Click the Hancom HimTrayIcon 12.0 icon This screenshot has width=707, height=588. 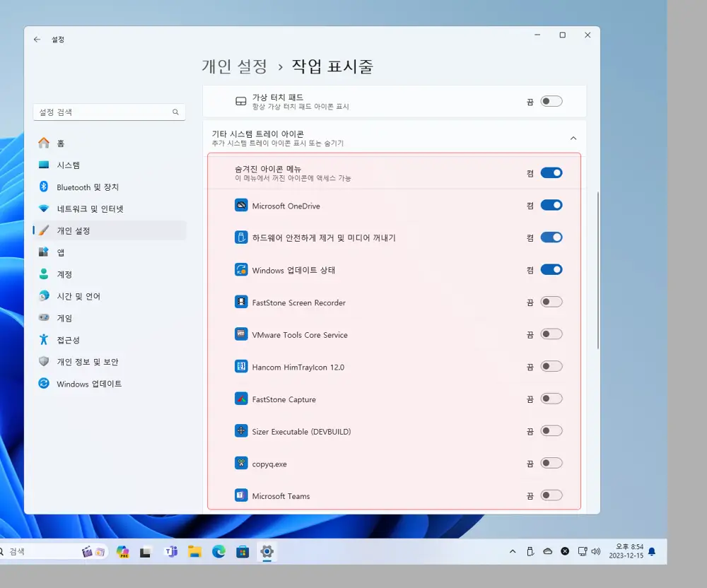coord(241,366)
